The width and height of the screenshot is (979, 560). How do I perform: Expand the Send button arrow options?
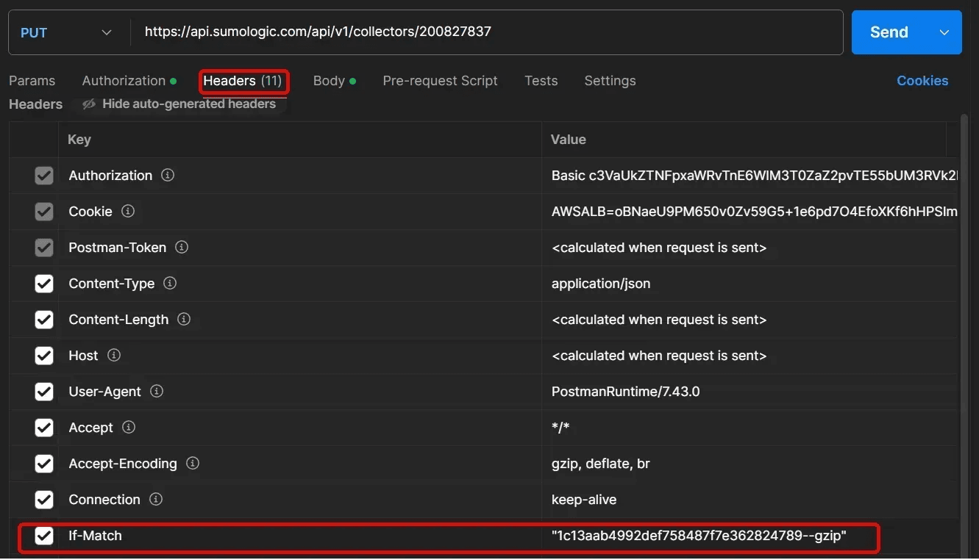(945, 32)
